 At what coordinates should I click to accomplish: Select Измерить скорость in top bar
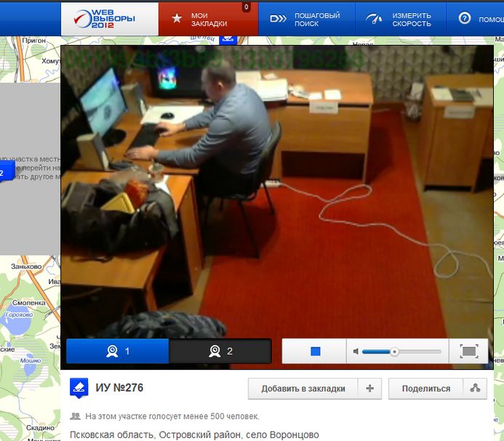pyautogui.click(x=412, y=19)
